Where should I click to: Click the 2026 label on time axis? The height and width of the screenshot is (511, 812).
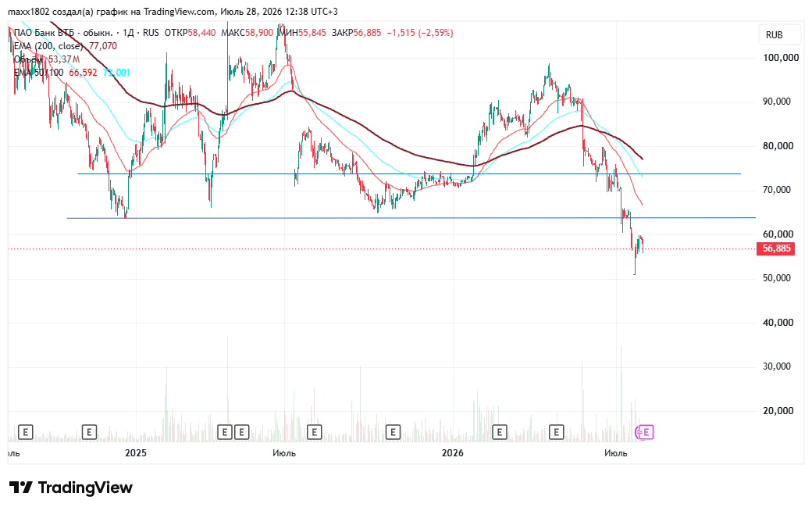[x=453, y=453]
